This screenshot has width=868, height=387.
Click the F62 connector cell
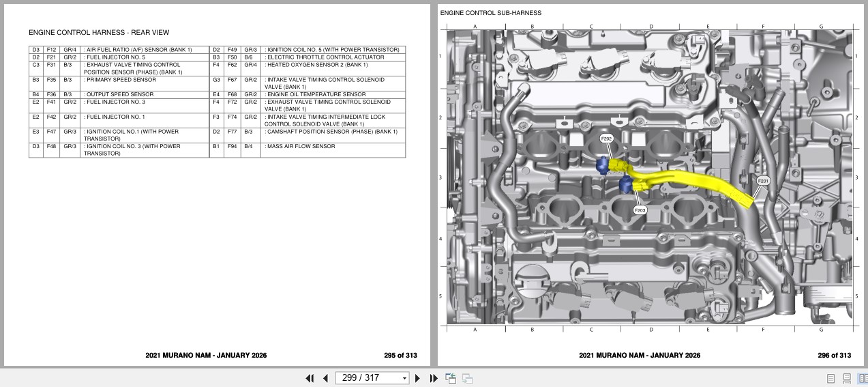tap(233, 68)
